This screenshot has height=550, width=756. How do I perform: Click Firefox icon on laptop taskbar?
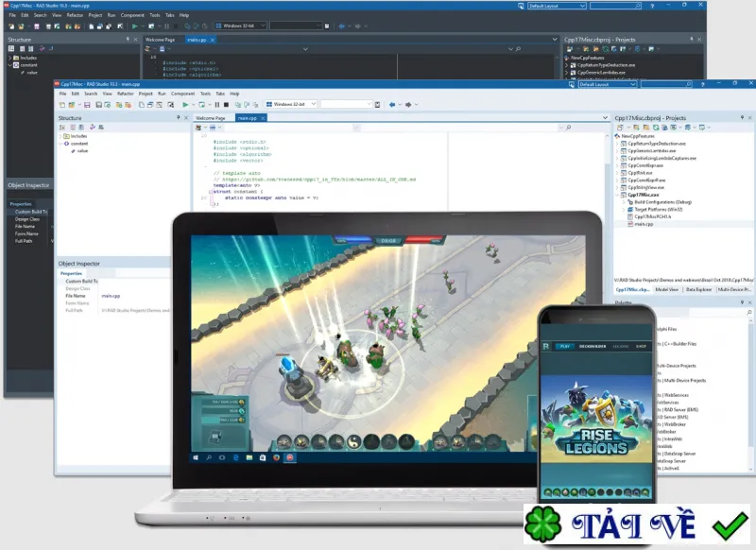click(276, 457)
